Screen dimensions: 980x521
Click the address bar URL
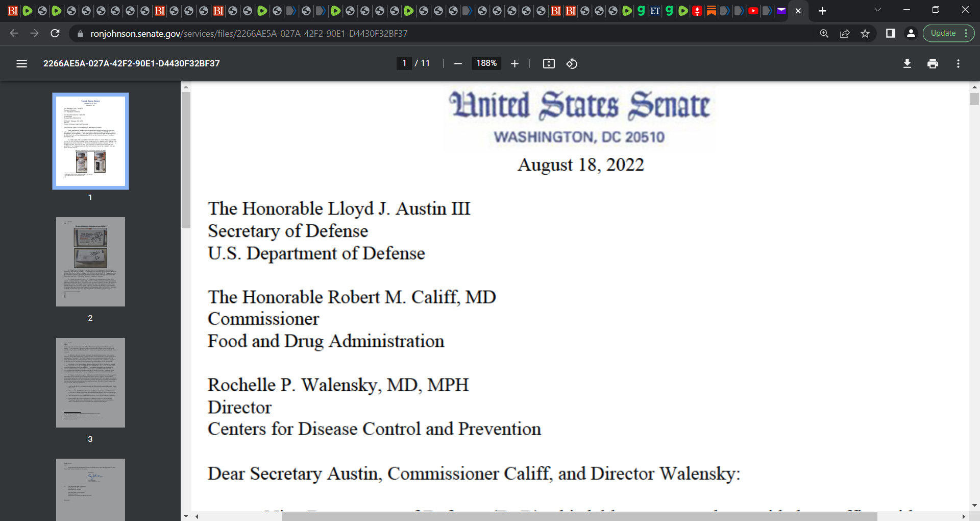coord(249,33)
